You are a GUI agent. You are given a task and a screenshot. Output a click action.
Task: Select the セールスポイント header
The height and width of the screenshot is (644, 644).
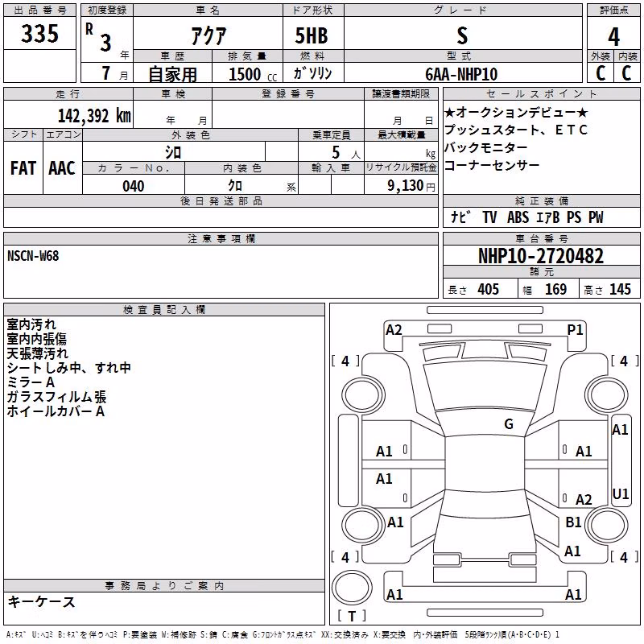click(x=541, y=93)
